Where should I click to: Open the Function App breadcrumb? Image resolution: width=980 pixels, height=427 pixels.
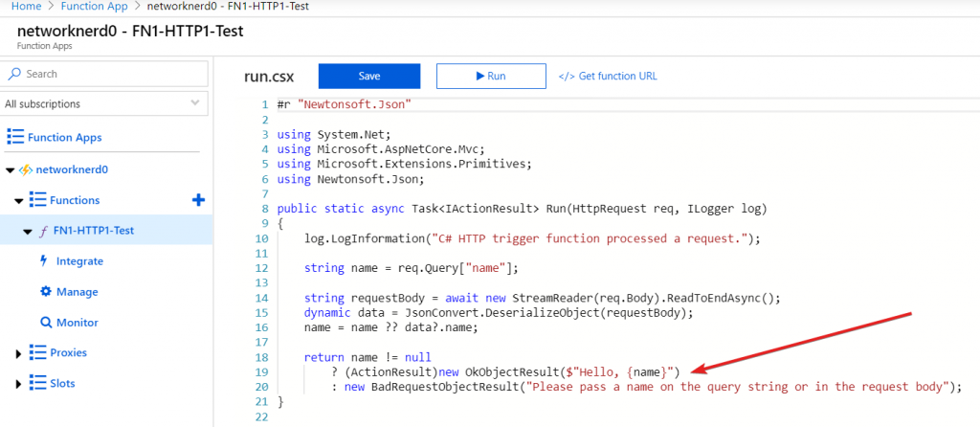tap(95, 7)
